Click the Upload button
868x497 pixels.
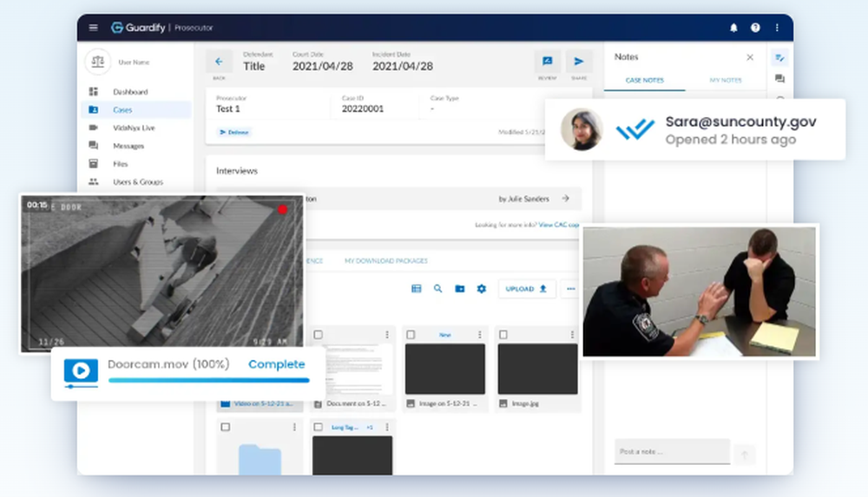point(527,288)
